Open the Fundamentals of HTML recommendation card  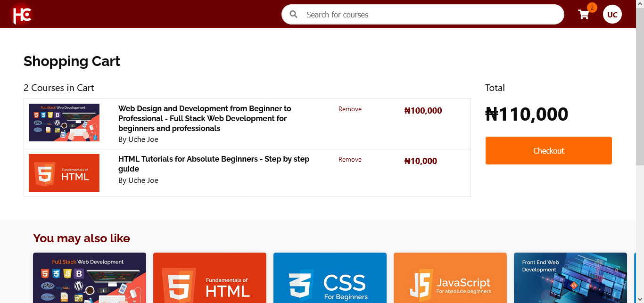click(210, 278)
